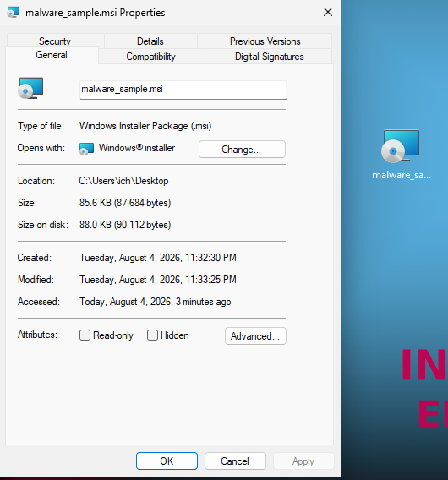The image size is (448, 480).
Task: Tick the Hidden attribute checkbox
Action: [x=152, y=335]
